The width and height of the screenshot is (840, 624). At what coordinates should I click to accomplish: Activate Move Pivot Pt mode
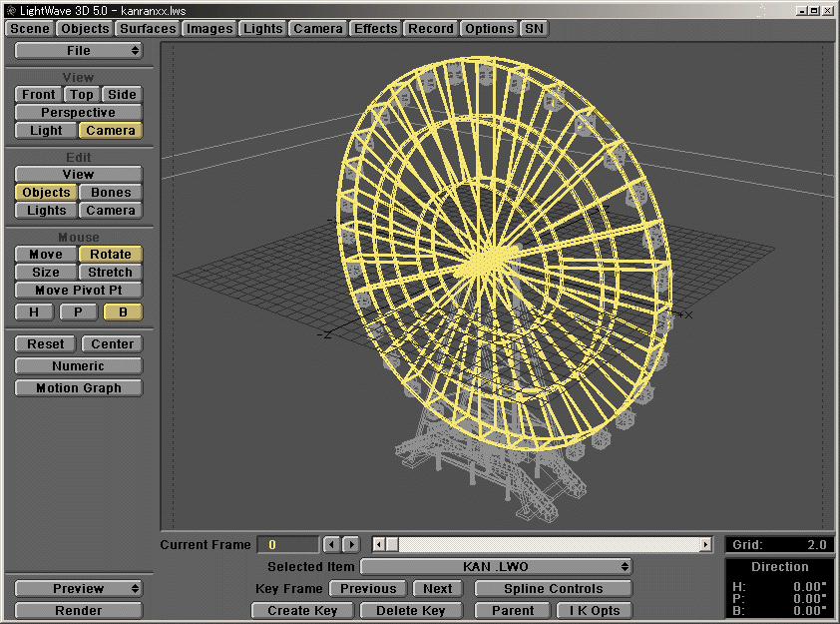(x=78, y=290)
